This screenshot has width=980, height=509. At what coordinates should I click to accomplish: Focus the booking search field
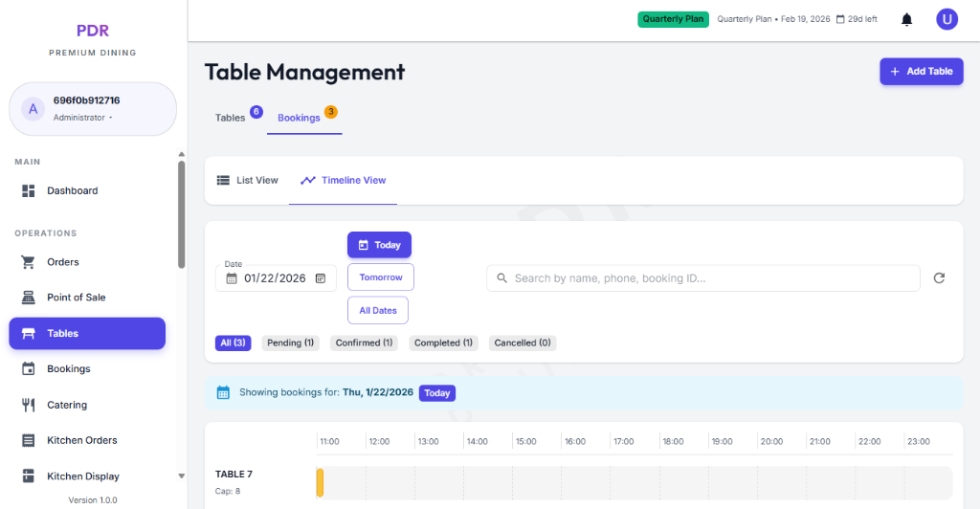point(703,278)
